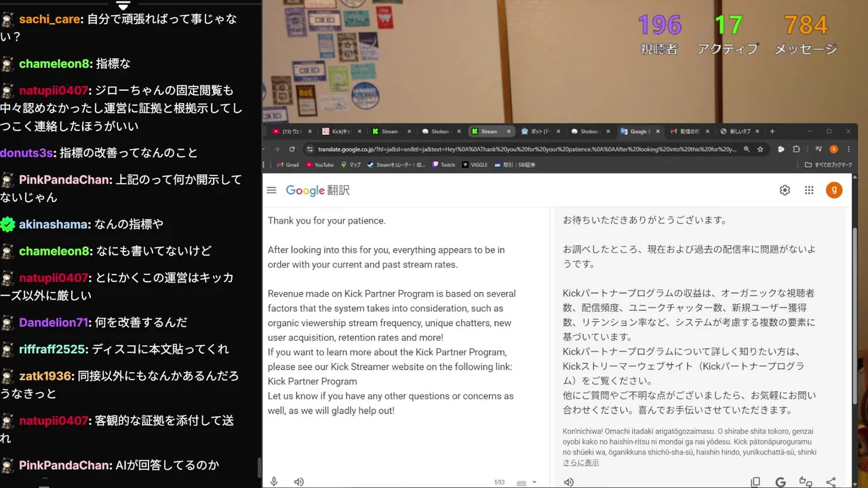The width and height of the screenshot is (868, 488).
Task: Open a new browser tab
Action: (x=772, y=131)
